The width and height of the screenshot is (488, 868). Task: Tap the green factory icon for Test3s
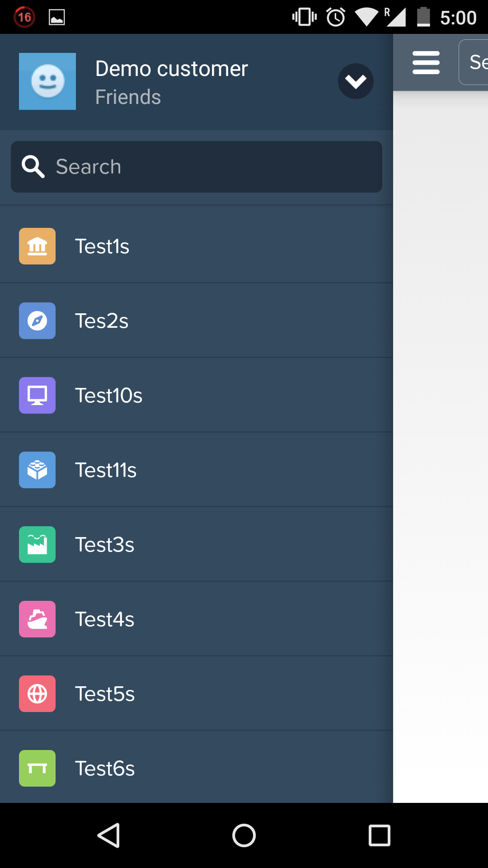tap(37, 545)
